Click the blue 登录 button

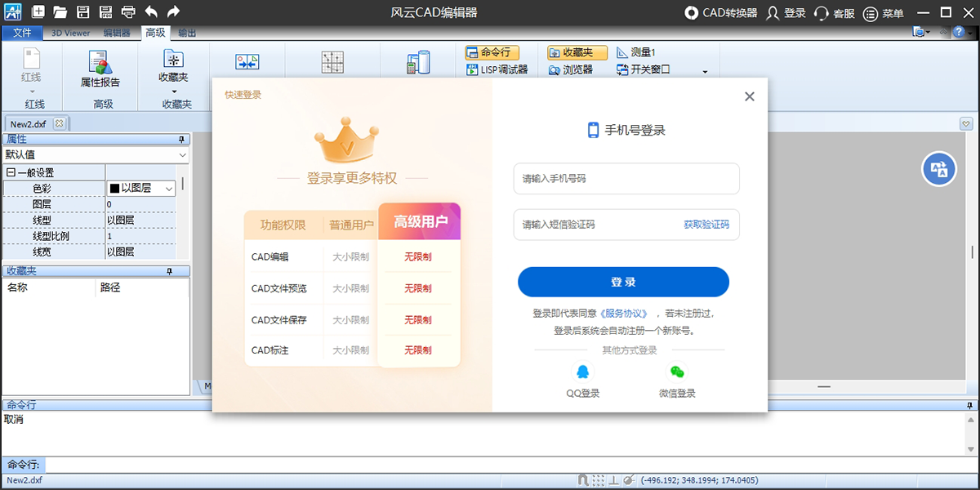tap(623, 282)
